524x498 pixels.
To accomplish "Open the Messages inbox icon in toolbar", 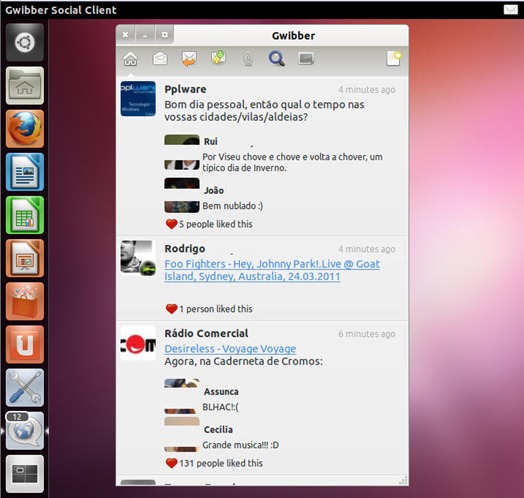I will (x=160, y=58).
